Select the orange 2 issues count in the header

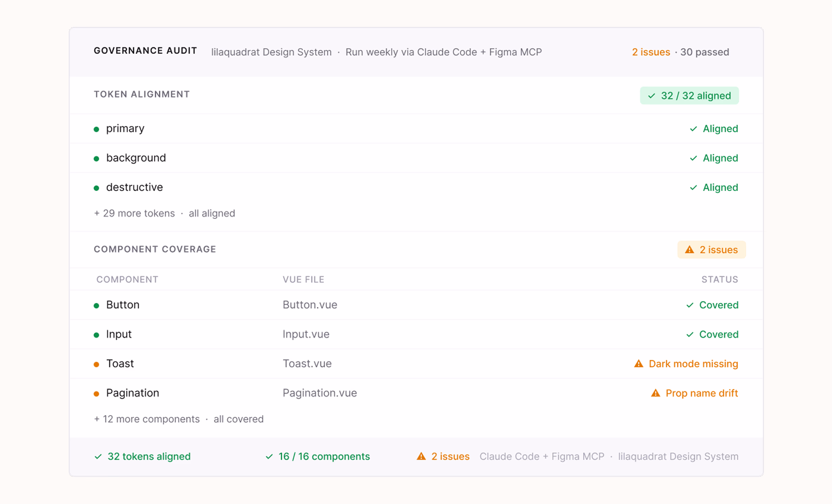pyautogui.click(x=651, y=52)
